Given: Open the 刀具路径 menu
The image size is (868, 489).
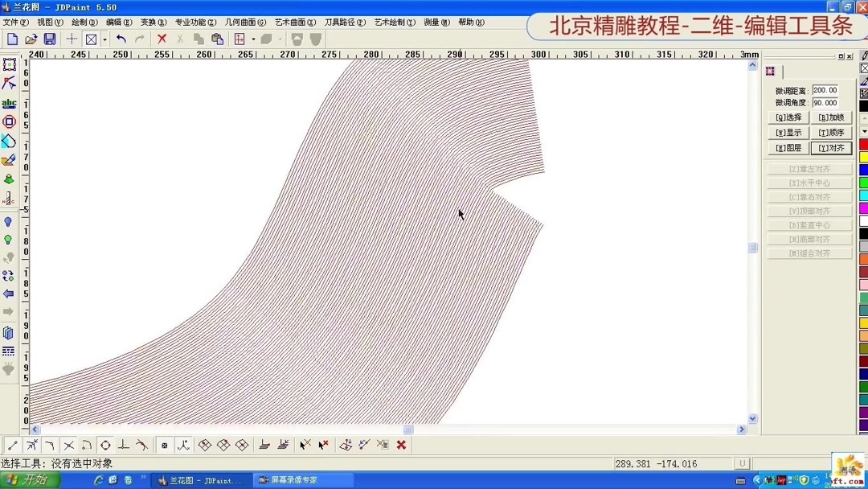Looking at the screenshot, I should pos(345,23).
